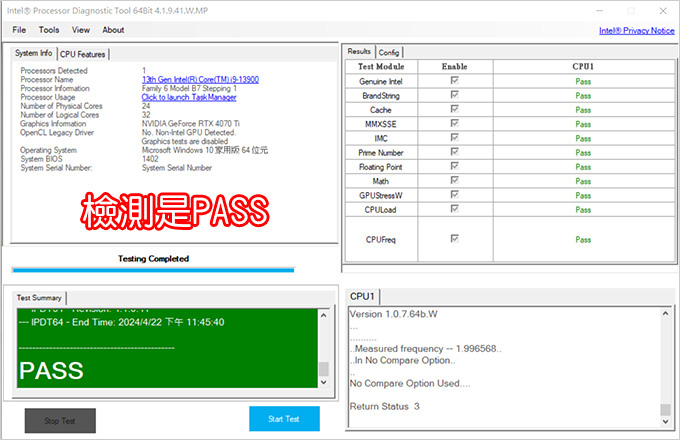Image resolution: width=680 pixels, height=440 pixels.
Task: Click CPU1 output scrollbar down arrow
Action: [665, 421]
